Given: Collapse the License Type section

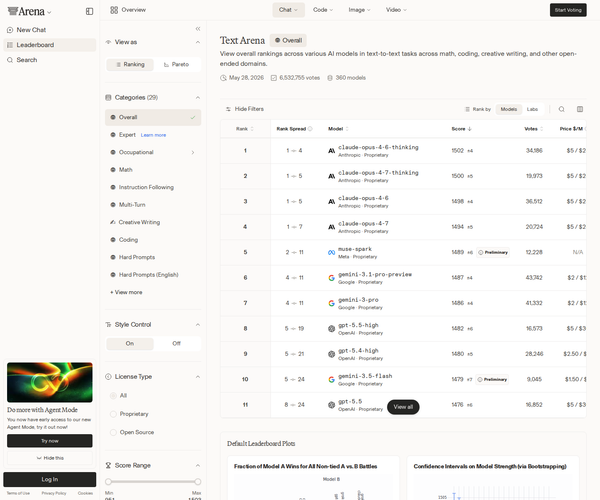Looking at the screenshot, I should pos(198,377).
